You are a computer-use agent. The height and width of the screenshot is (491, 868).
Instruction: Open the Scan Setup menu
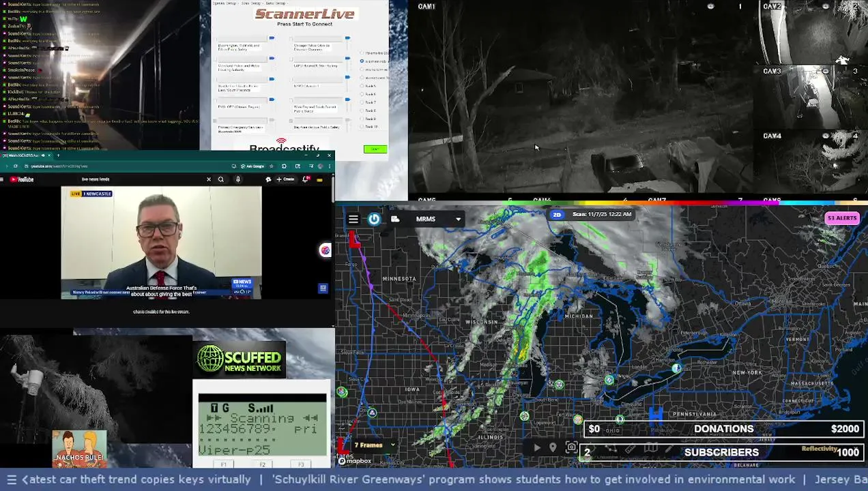251,3
